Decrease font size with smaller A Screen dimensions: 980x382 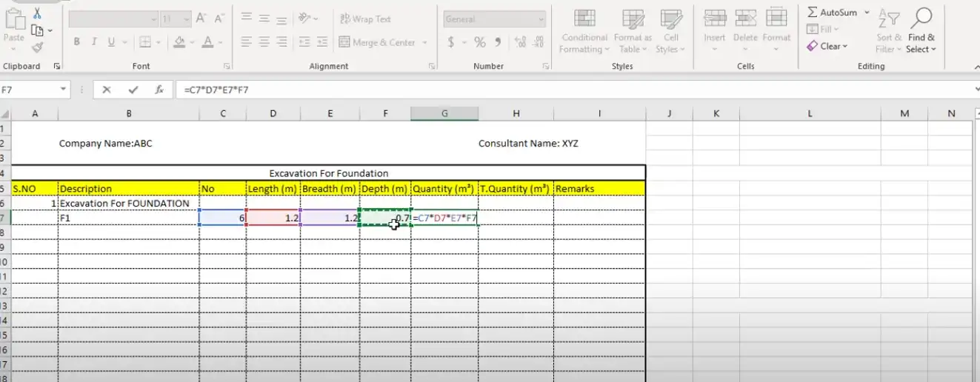click(219, 19)
